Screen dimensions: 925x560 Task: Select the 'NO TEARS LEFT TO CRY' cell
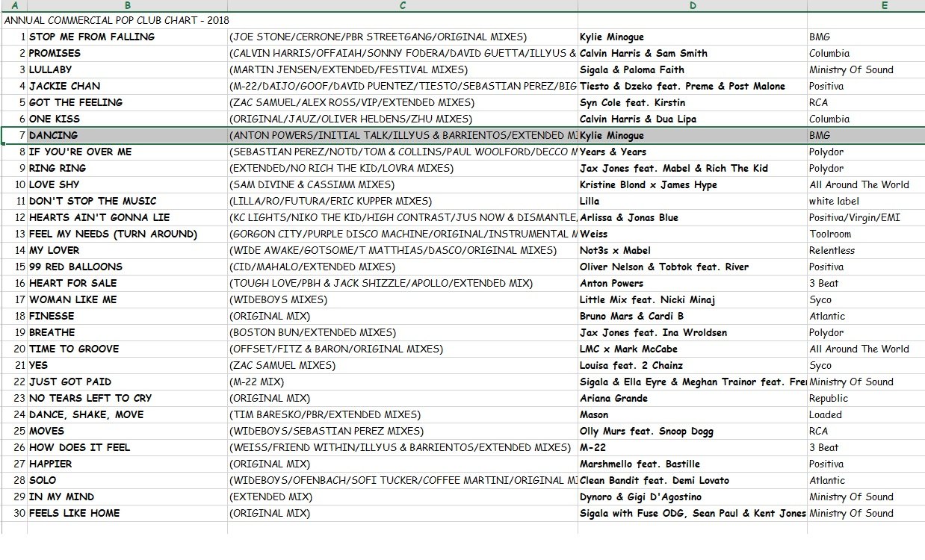click(127, 398)
